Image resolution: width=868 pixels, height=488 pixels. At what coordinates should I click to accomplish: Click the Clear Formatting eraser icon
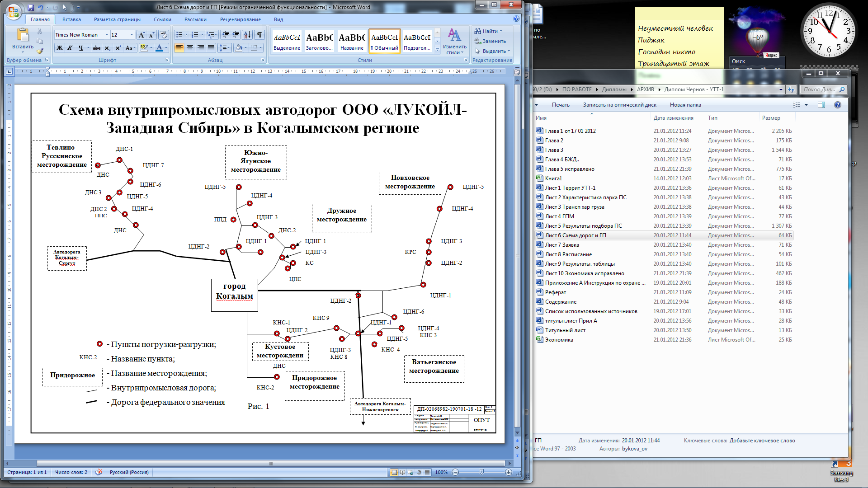point(164,35)
